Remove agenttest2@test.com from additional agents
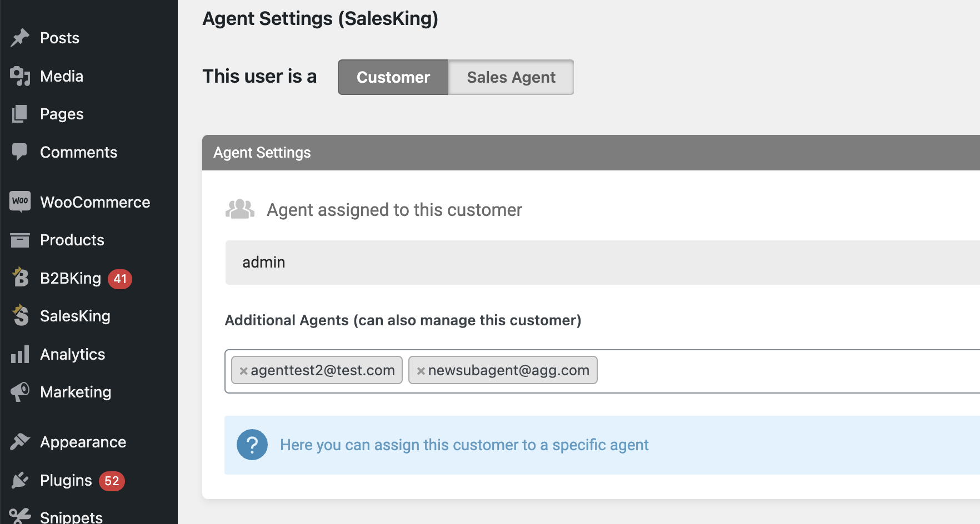Image resolution: width=980 pixels, height=524 pixels. pyautogui.click(x=243, y=371)
